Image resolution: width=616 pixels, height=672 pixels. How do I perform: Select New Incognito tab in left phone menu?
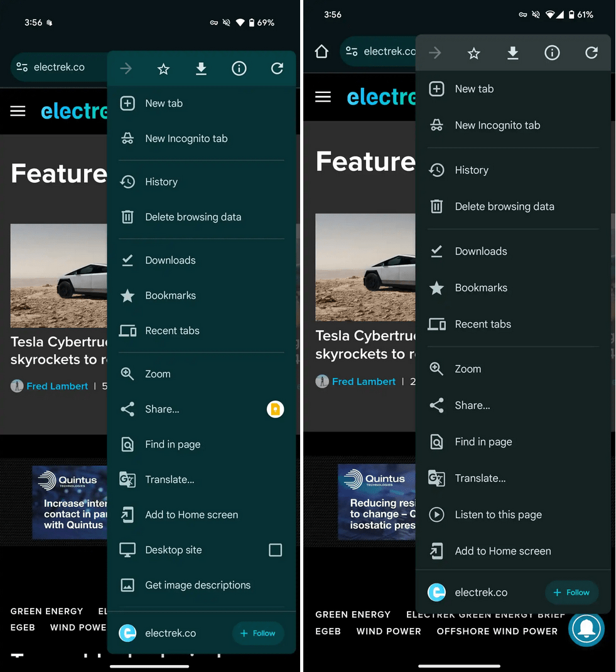[202, 138]
